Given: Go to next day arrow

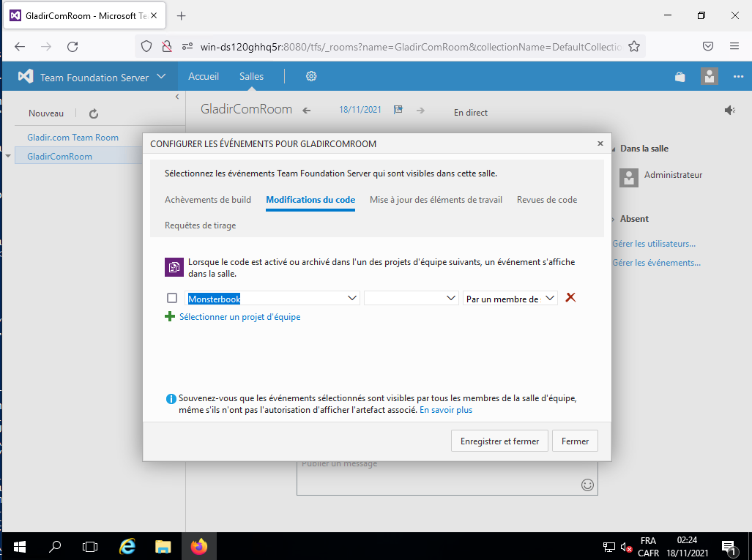Looking at the screenshot, I should [420, 111].
